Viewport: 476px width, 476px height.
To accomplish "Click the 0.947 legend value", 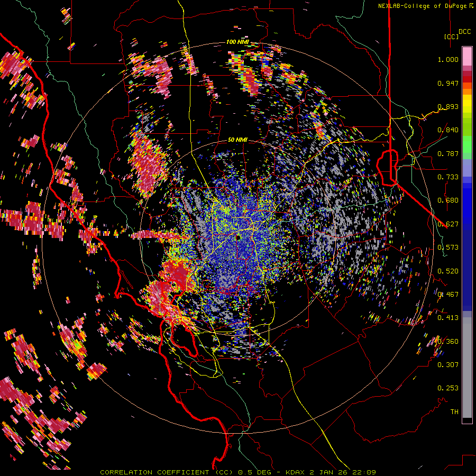I will coord(448,83).
